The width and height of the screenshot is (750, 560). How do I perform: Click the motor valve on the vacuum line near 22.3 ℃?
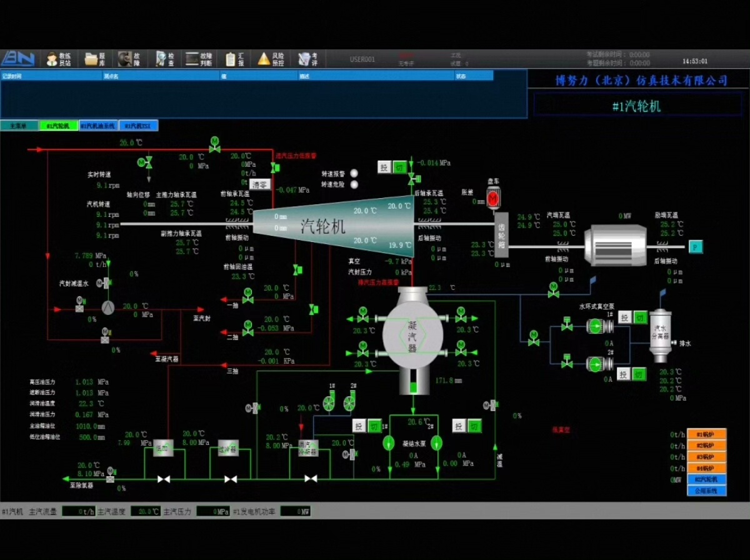(x=553, y=289)
